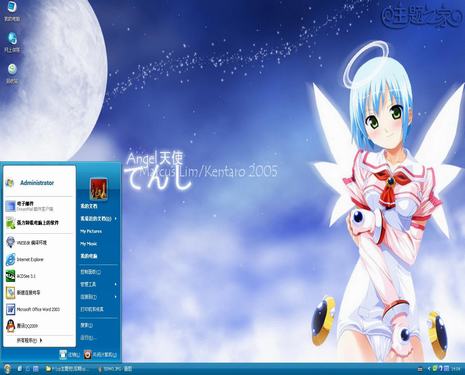This screenshot has height=375, width=465.
Task: Open Microsoft Office Word 2003 icon
Action: [10, 309]
